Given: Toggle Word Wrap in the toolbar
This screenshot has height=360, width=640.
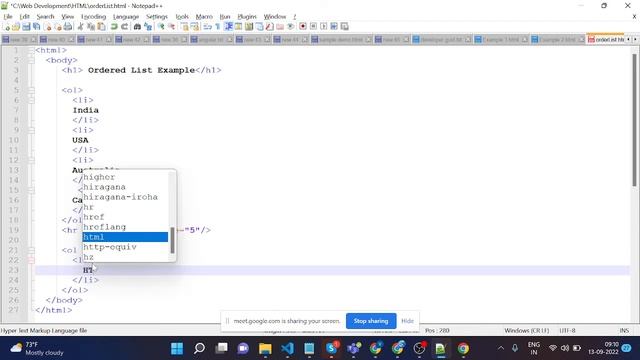Looking at the screenshot, I should pos(207,27).
